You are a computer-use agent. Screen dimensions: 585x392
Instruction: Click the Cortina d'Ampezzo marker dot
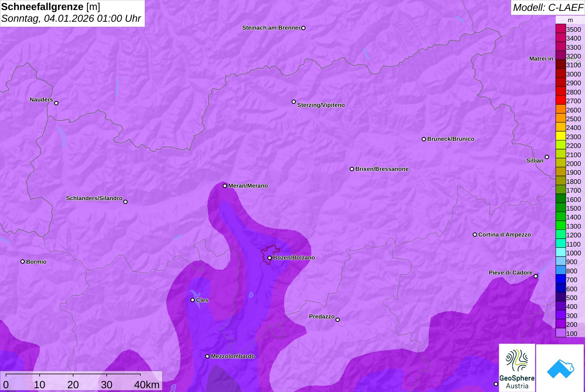pos(475,235)
